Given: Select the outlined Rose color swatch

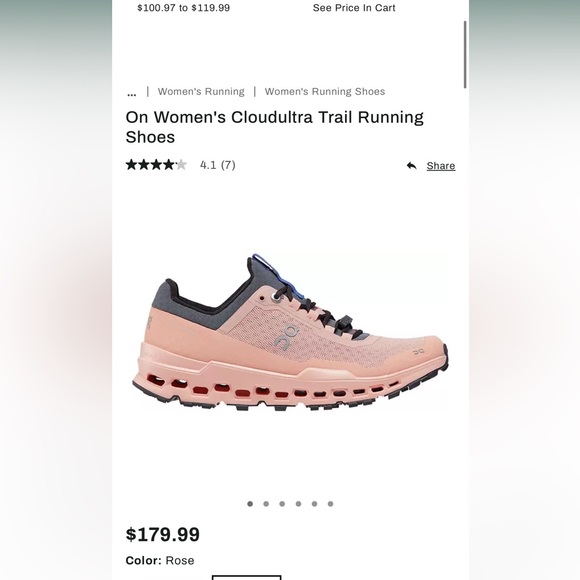Looking at the screenshot, I should (246, 577).
